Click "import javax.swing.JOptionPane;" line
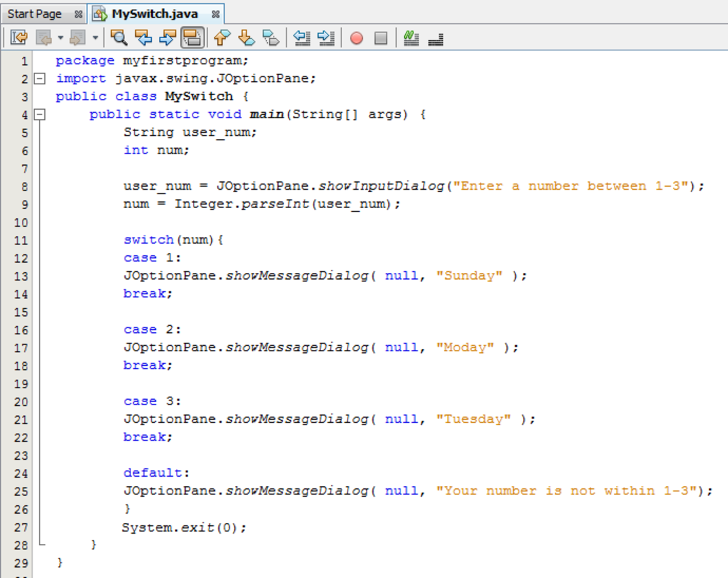This screenshot has height=578, width=728. pyautogui.click(x=186, y=78)
